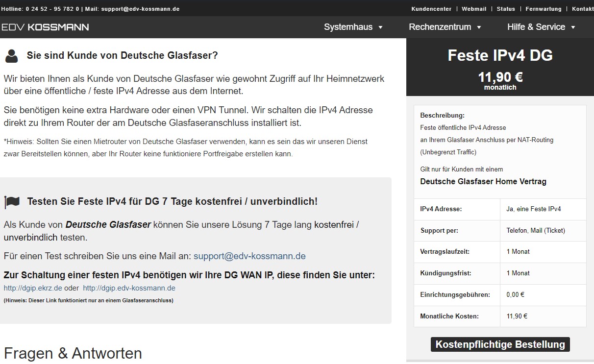
Task: Open the Kundencenter link
Action: pyautogui.click(x=431, y=9)
